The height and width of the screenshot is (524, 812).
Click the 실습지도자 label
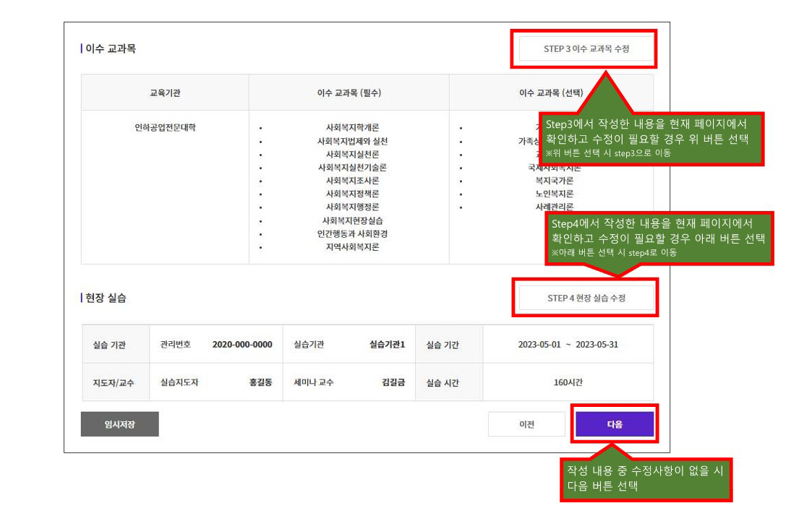(179, 382)
